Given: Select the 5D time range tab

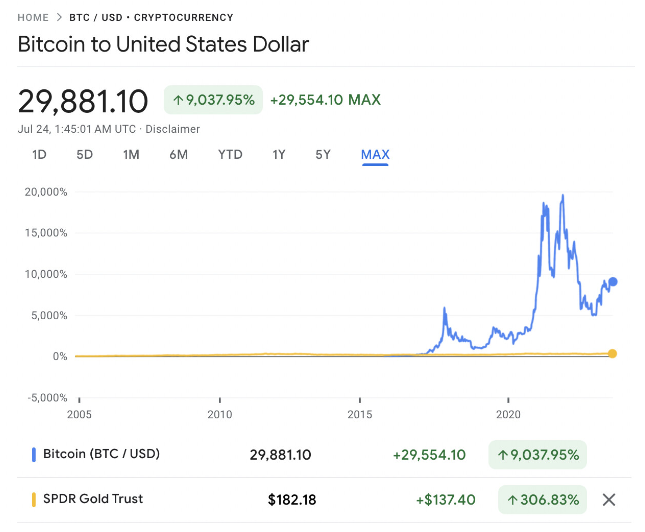Looking at the screenshot, I should pos(85,154).
